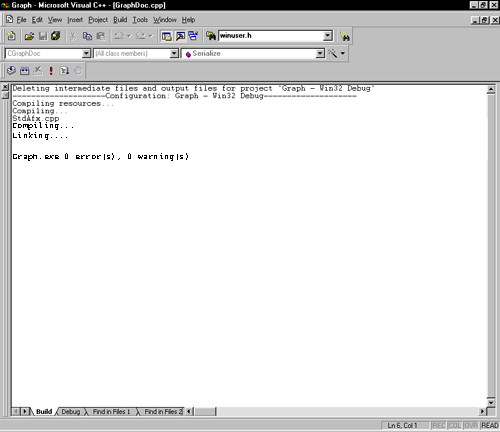Open the Window menu

(x=165, y=20)
